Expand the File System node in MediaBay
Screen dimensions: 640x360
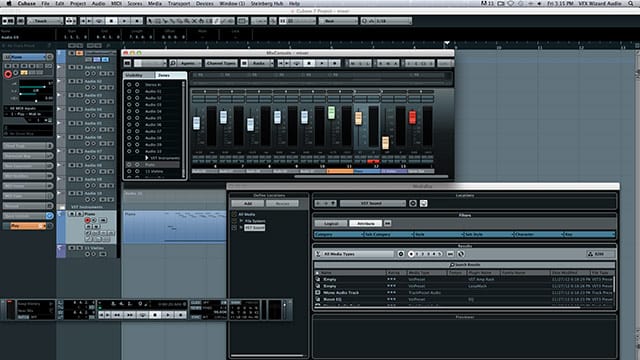[241, 221]
